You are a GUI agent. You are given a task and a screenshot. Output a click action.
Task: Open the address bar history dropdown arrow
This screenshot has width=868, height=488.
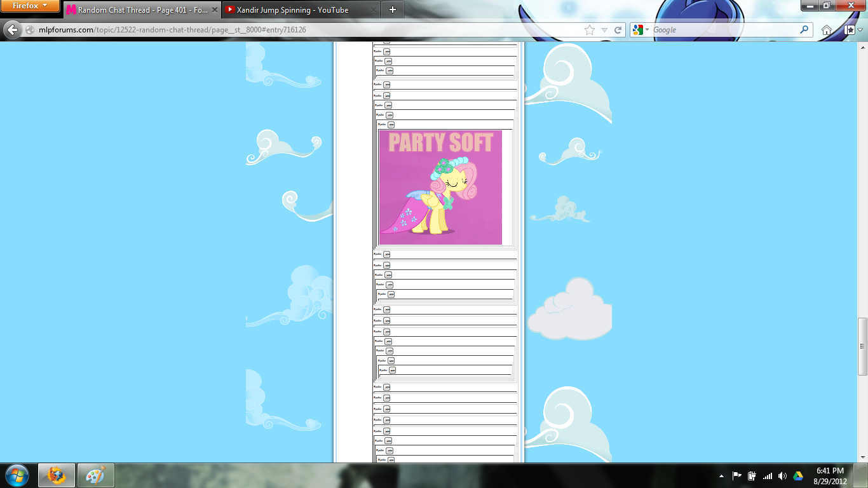604,30
